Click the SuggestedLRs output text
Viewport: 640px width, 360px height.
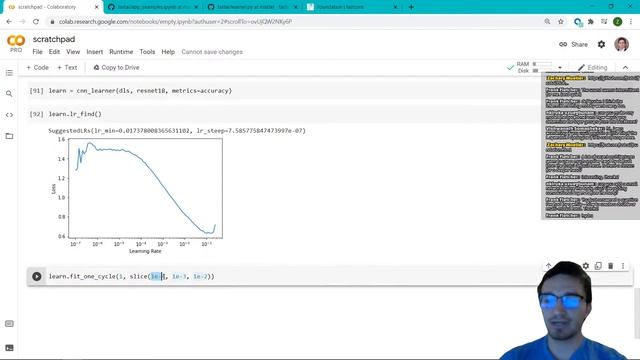pyautogui.click(x=177, y=131)
